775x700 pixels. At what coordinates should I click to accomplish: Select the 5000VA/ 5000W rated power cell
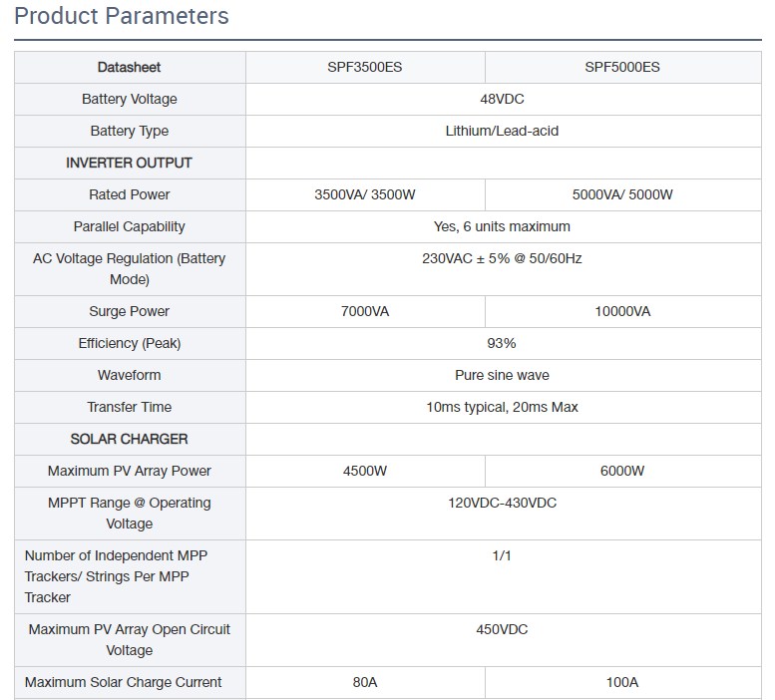click(x=622, y=194)
